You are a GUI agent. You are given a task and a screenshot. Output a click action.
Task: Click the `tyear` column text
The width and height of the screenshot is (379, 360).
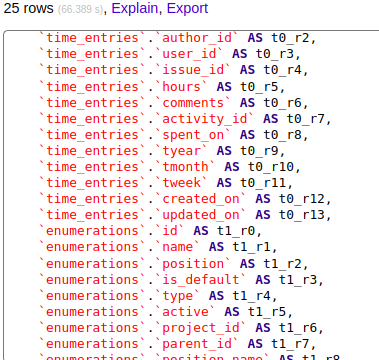pyautogui.click(x=182, y=151)
